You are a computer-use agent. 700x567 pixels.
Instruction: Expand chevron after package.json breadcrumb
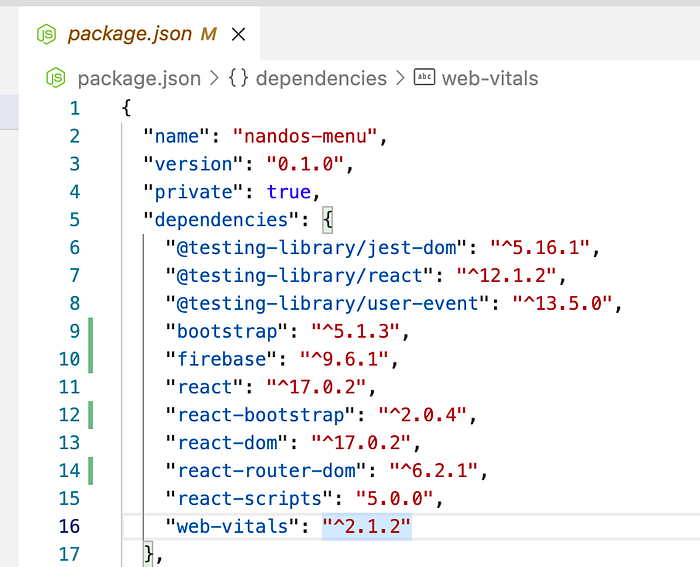tap(215, 79)
